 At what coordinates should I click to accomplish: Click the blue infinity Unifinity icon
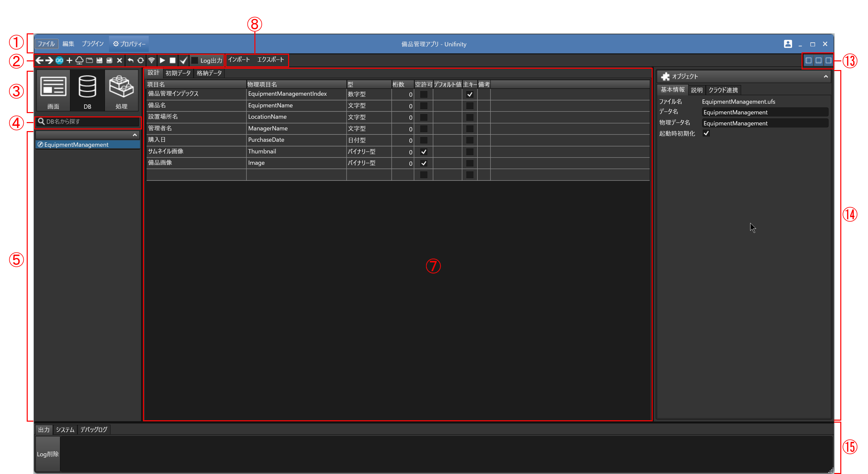(x=59, y=60)
